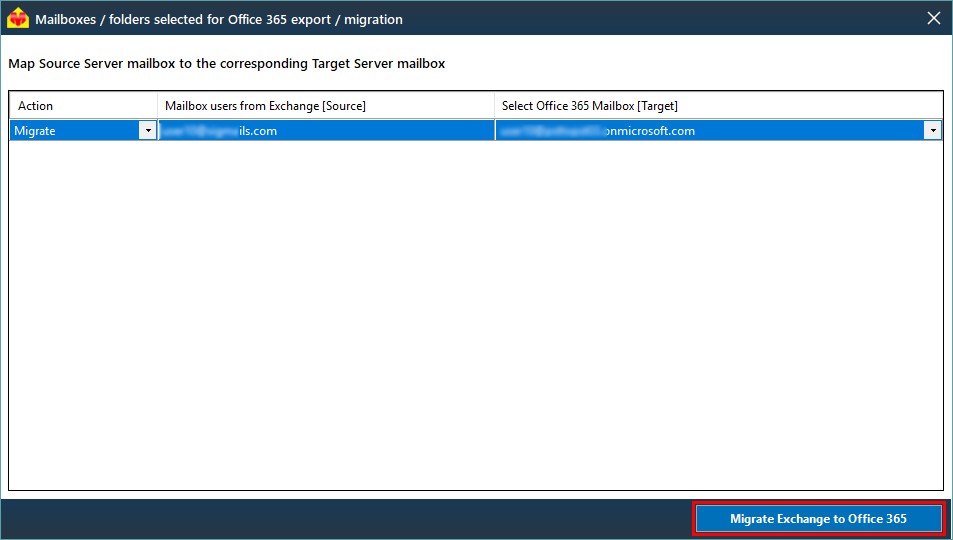The image size is (953, 540).
Task: Click the Mailbox users from Exchange [Source] header
Action: [x=326, y=106]
